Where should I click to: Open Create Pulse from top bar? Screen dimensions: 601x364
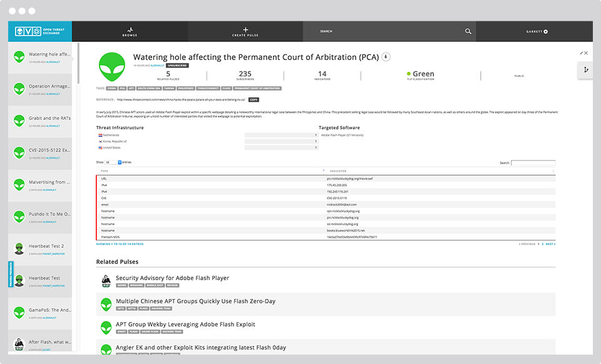tap(245, 31)
